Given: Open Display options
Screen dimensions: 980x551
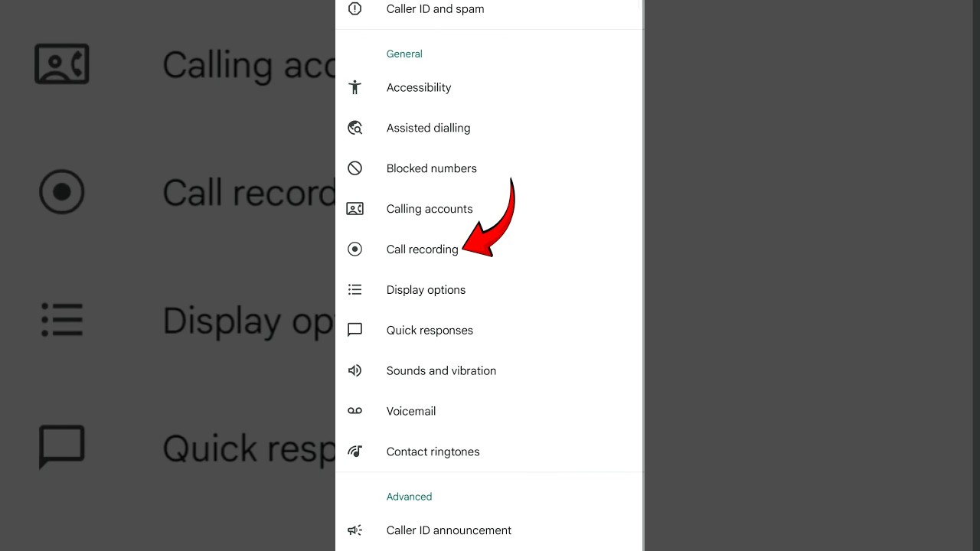Looking at the screenshot, I should coord(426,290).
